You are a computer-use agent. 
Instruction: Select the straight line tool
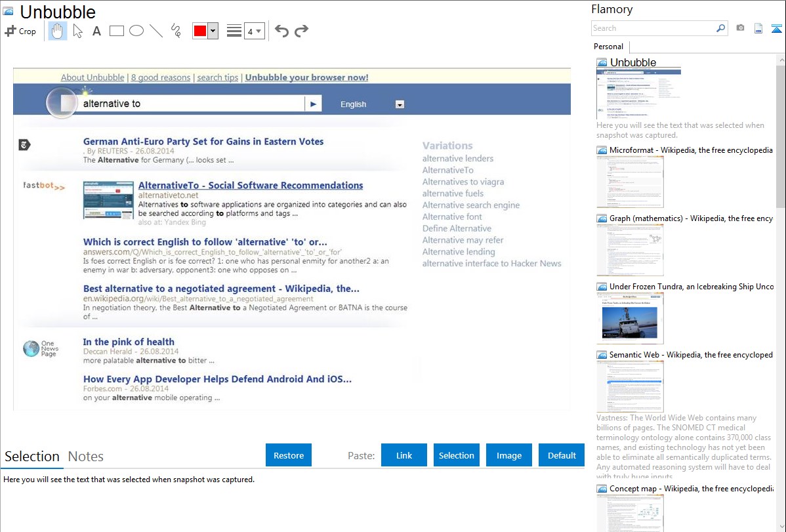[x=155, y=31]
